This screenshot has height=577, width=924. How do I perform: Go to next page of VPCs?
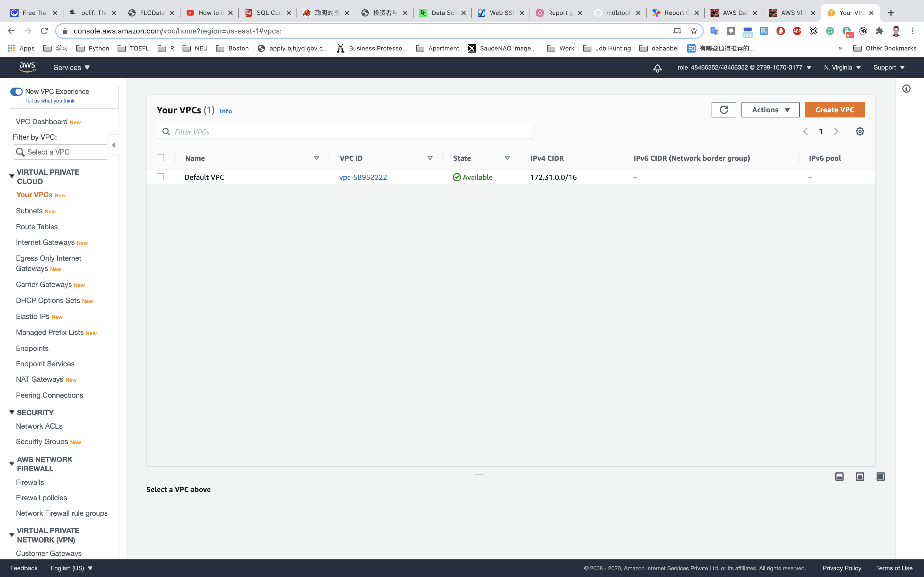(x=836, y=131)
